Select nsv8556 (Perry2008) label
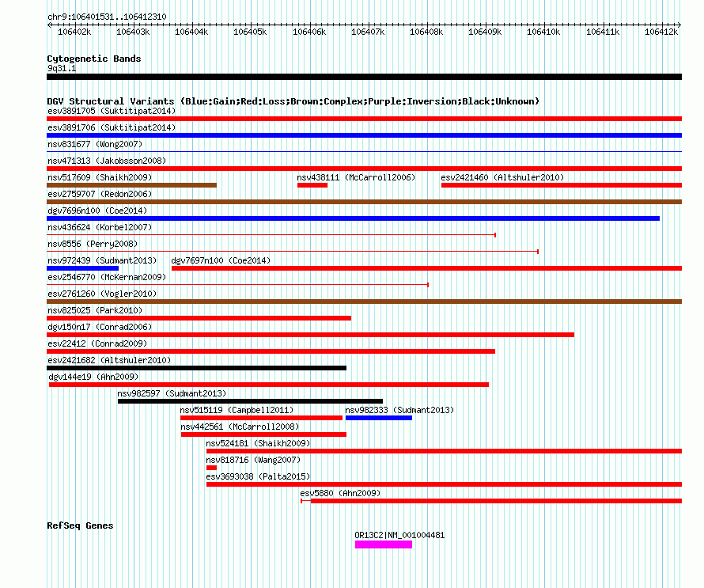 click(93, 244)
